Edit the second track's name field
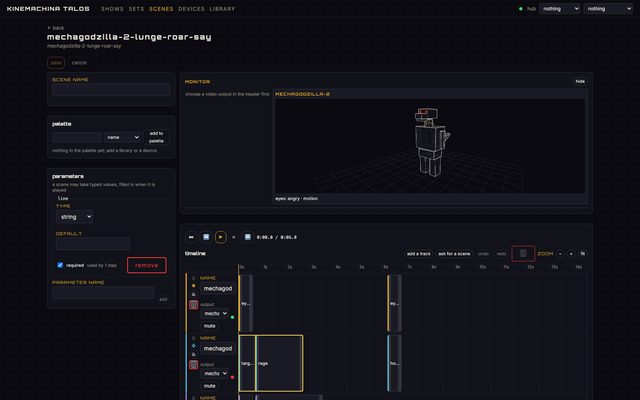This screenshot has height=400, width=640. (x=218, y=349)
